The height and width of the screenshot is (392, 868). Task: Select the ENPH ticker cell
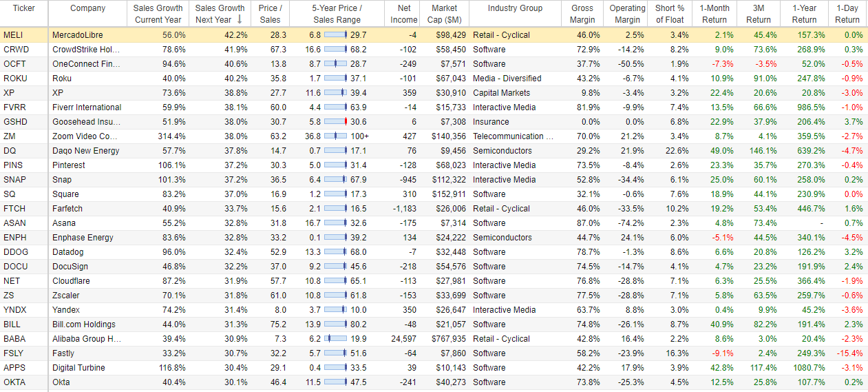click(x=14, y=238)
